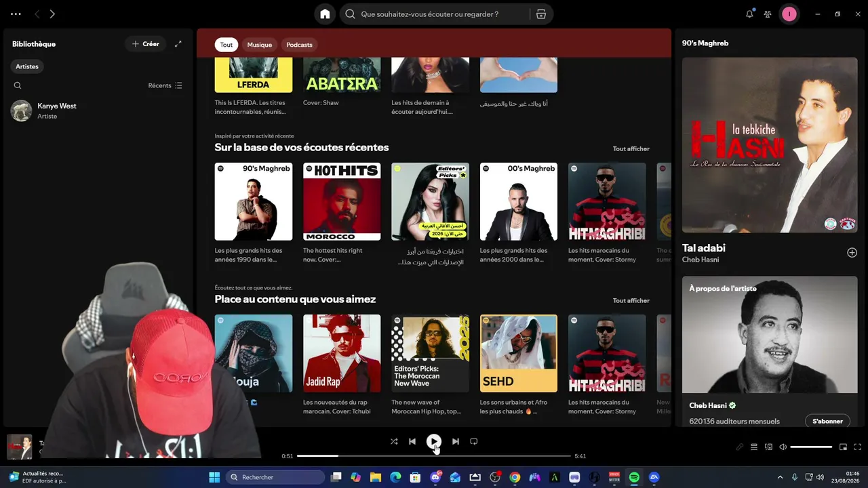
Task: Open the mini player
Action: [x=844, y=447]
